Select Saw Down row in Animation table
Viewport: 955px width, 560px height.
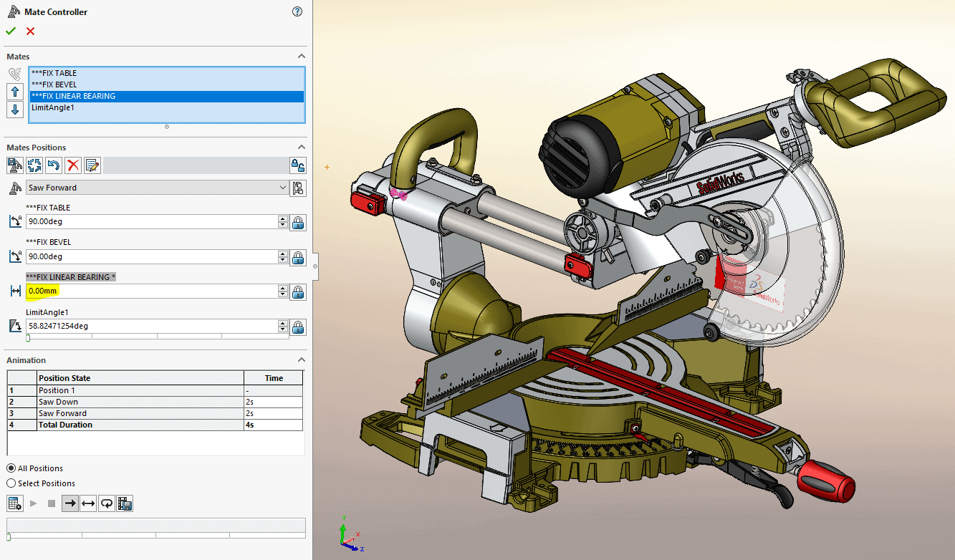[x=155, y=402]
